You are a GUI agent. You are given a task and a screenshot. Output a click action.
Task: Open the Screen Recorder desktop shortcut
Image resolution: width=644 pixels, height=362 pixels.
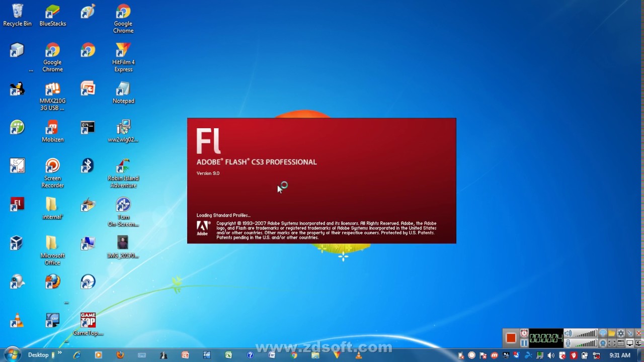click(52, 173)
